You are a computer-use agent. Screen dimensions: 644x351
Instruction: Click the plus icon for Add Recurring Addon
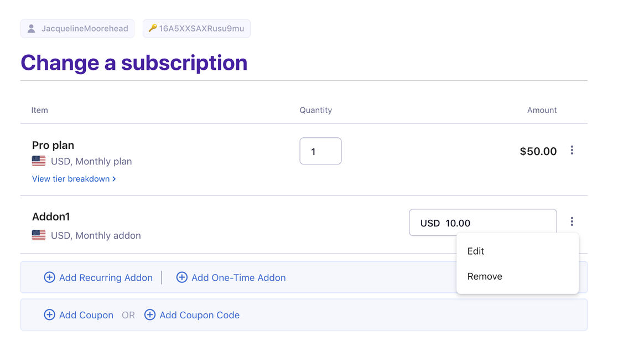49,277
